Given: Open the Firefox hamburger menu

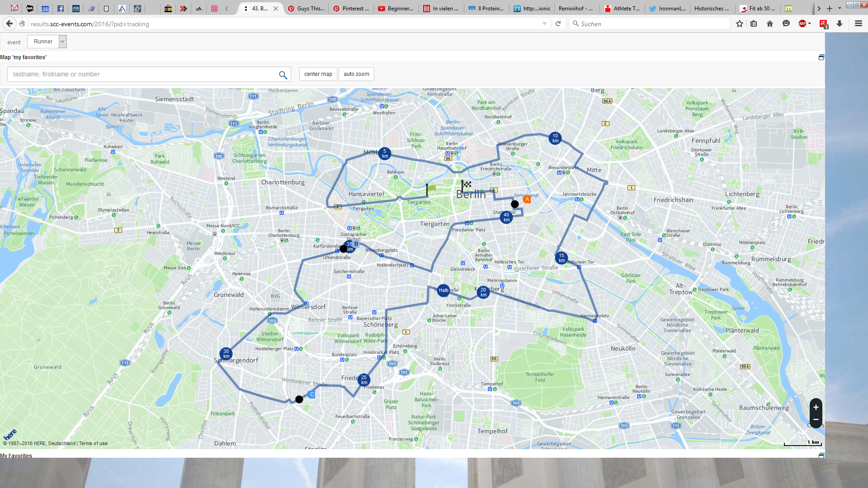Looking at the screenshot, I should pos(859,23).
